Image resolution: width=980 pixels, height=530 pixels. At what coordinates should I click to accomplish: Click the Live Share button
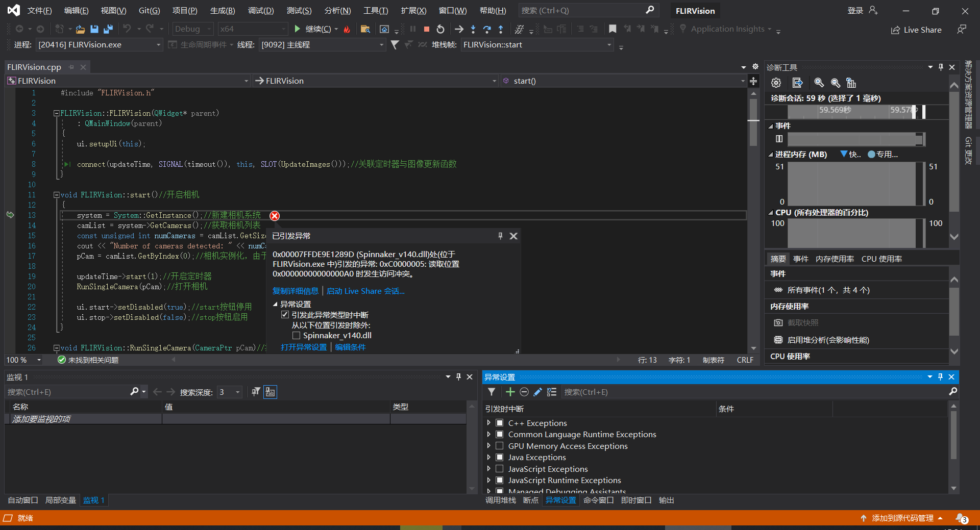pyautogui.click(x=916, y=30)
